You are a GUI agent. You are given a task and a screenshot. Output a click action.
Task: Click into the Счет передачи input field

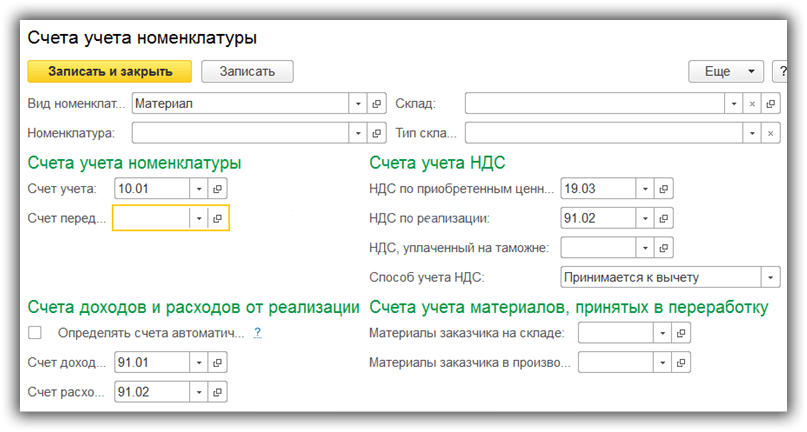[x=150, y=218]
